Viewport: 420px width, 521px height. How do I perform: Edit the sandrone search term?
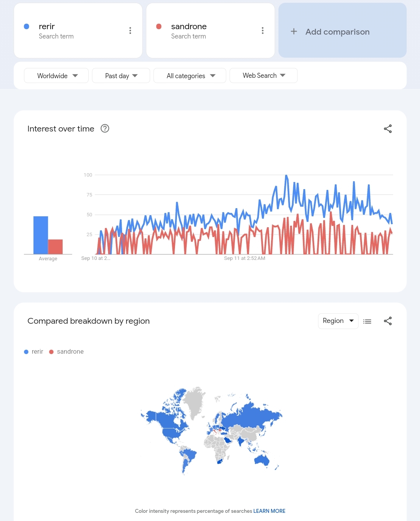(189, 26)
